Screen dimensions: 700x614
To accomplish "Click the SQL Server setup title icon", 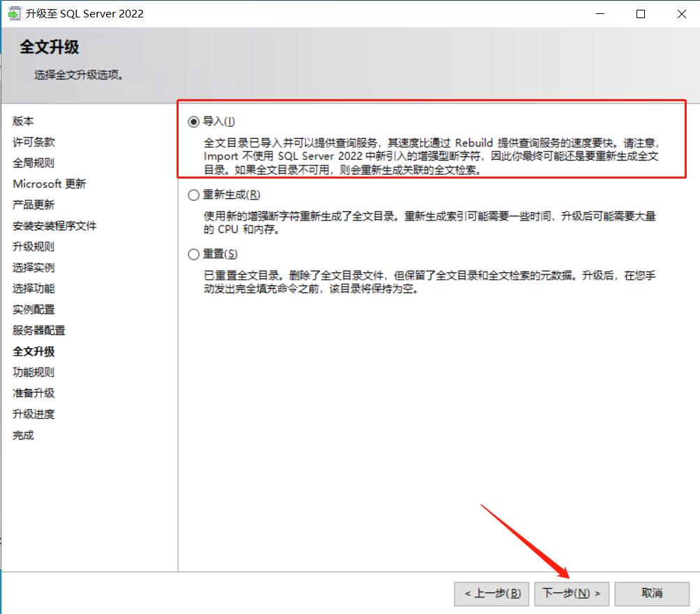I will coord(14,14).
